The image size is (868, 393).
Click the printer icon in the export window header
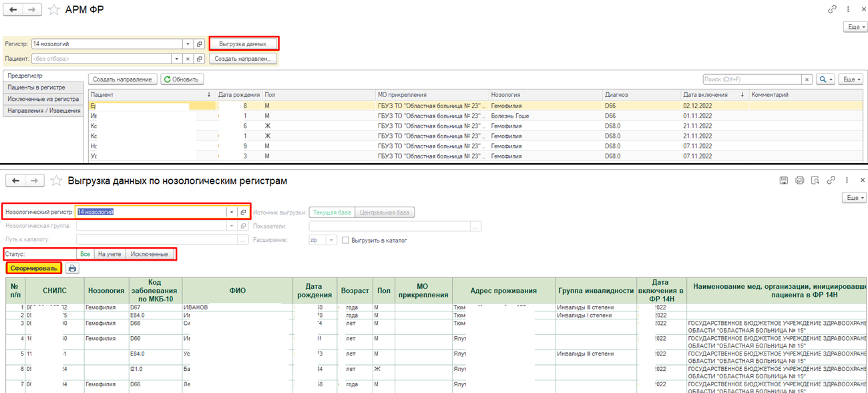coord(799,180)
